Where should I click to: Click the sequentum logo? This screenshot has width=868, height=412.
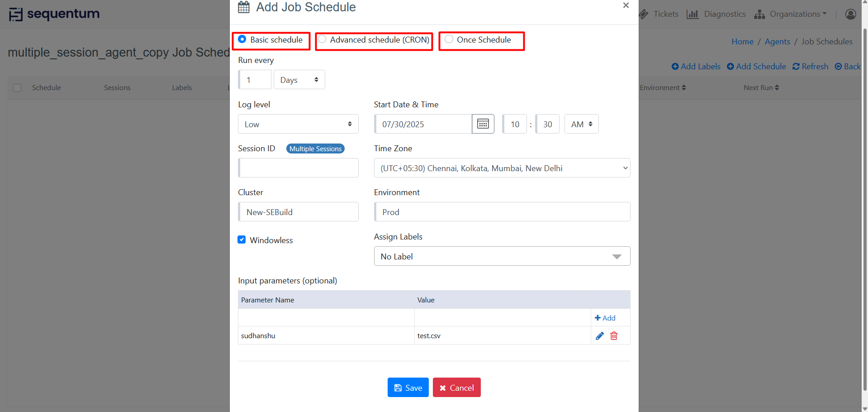pos(54,14)
